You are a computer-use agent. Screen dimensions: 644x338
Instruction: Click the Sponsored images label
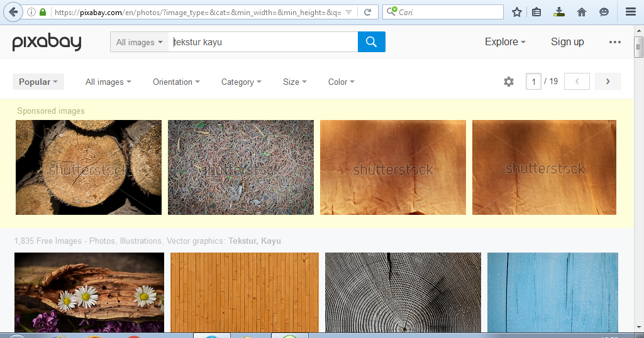pyautogui.click(x=51, y=111)
